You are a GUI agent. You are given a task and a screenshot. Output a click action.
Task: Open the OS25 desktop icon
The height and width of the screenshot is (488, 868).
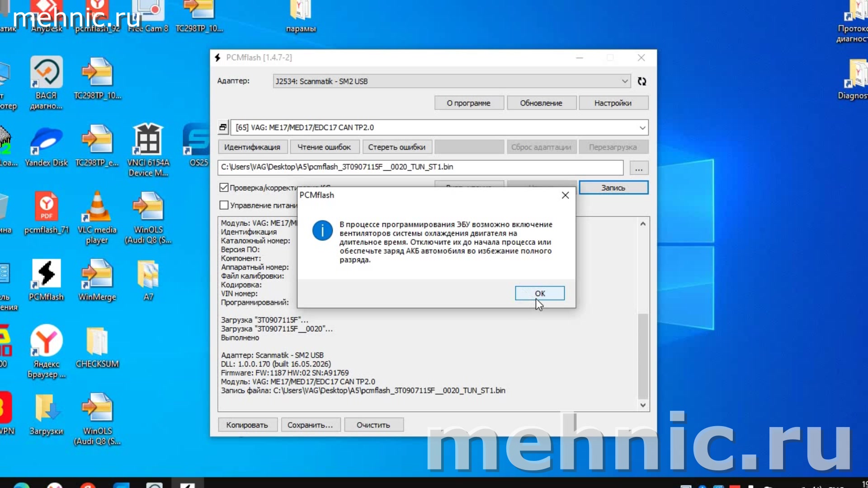(x=197, y=146)
